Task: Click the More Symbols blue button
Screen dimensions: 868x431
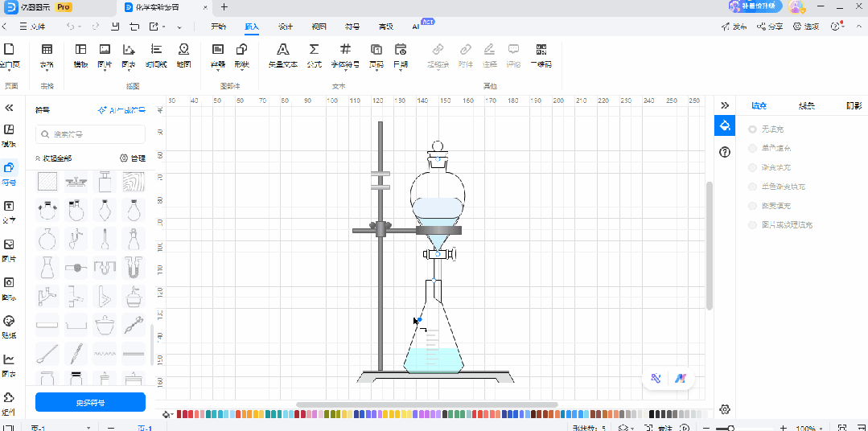Action: 90,402
